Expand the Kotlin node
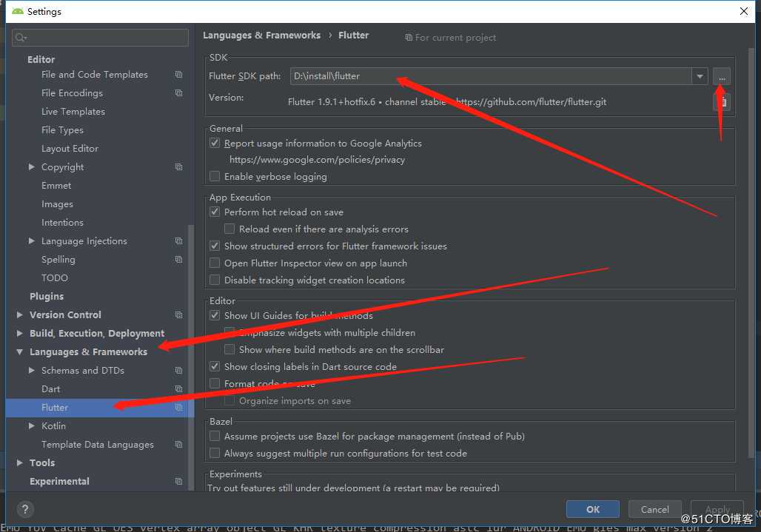Image resolution: width=761 pixels, height=532 pixels. point(32,425)
